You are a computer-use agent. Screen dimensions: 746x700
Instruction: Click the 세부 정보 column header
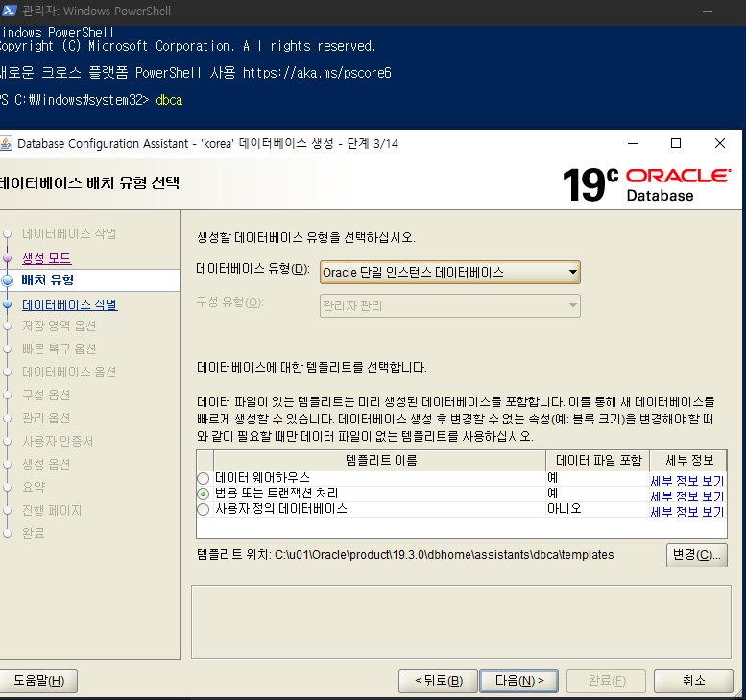[x=688, y=461]
